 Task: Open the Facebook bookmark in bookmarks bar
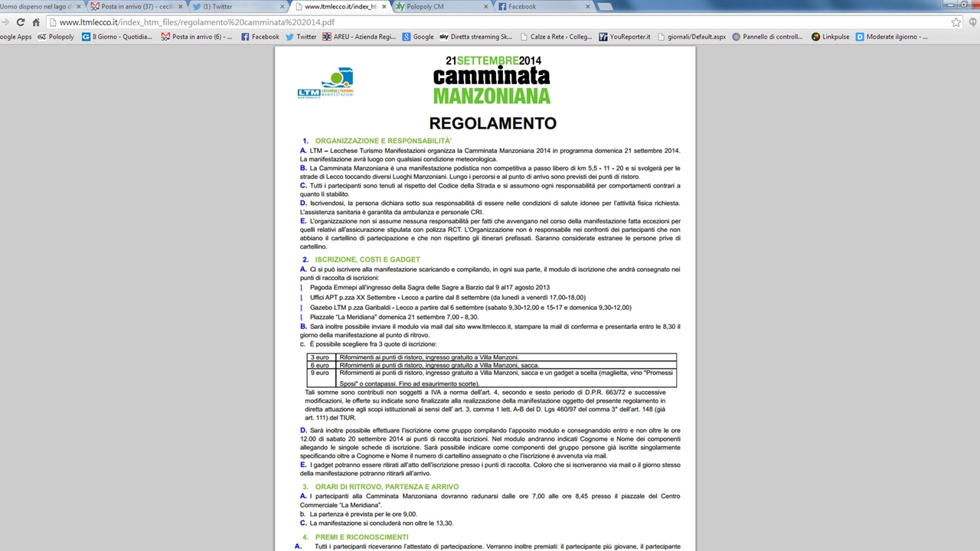[260, 37]
